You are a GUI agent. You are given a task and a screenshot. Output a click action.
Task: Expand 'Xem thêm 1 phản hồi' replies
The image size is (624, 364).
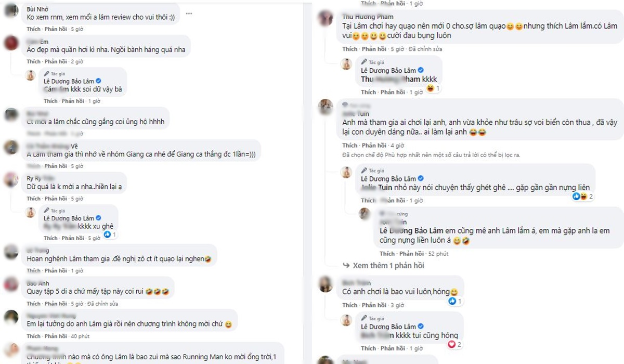click(388, 265)
